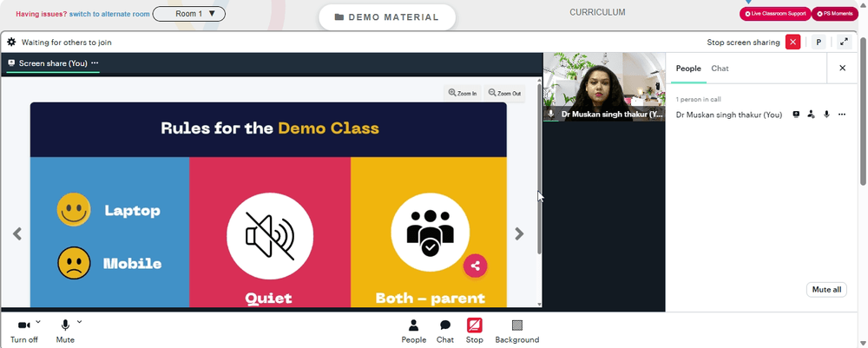868x348 pixels.
Task: Click the 'Waiting for others to join' text
Action: pyautogui.click(x=67, y=42)
